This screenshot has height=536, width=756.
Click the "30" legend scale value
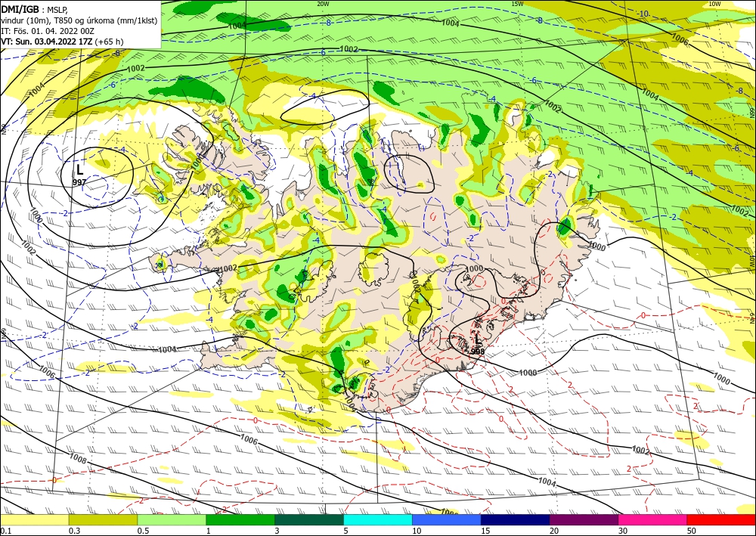pos(623,531)
